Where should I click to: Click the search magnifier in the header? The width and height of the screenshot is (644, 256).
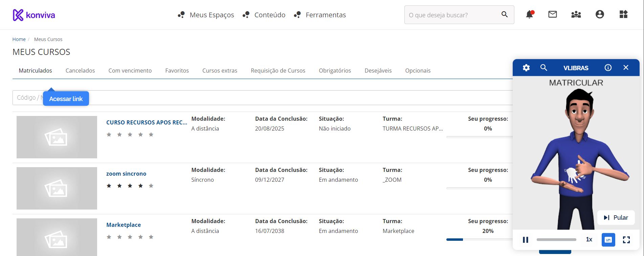tap(505, 14)
